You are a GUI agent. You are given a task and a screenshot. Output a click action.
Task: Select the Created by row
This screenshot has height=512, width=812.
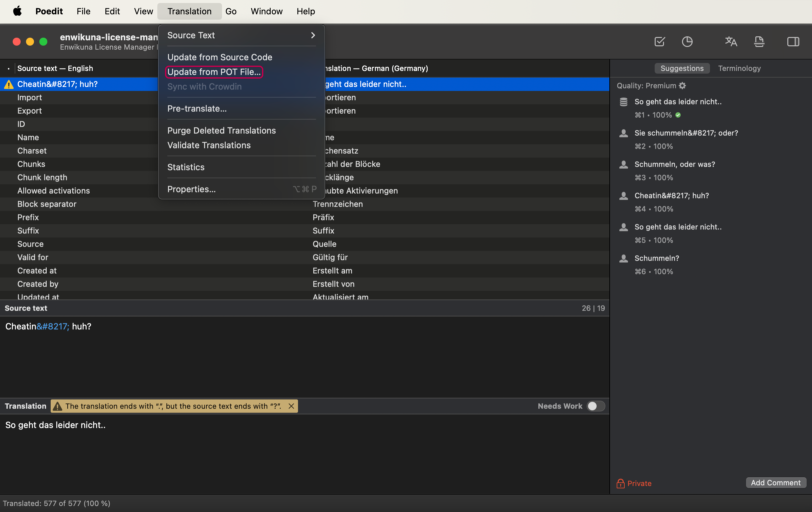click(x=304, y=284)
